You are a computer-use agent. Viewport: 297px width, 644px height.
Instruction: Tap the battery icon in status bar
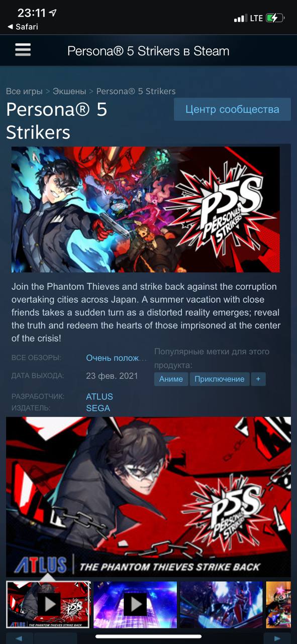pyautogui.click(x=275, y=18)
